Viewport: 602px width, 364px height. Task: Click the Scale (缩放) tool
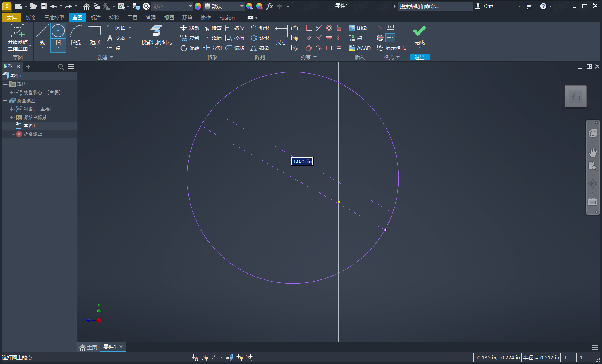click(x=235, y=28)
